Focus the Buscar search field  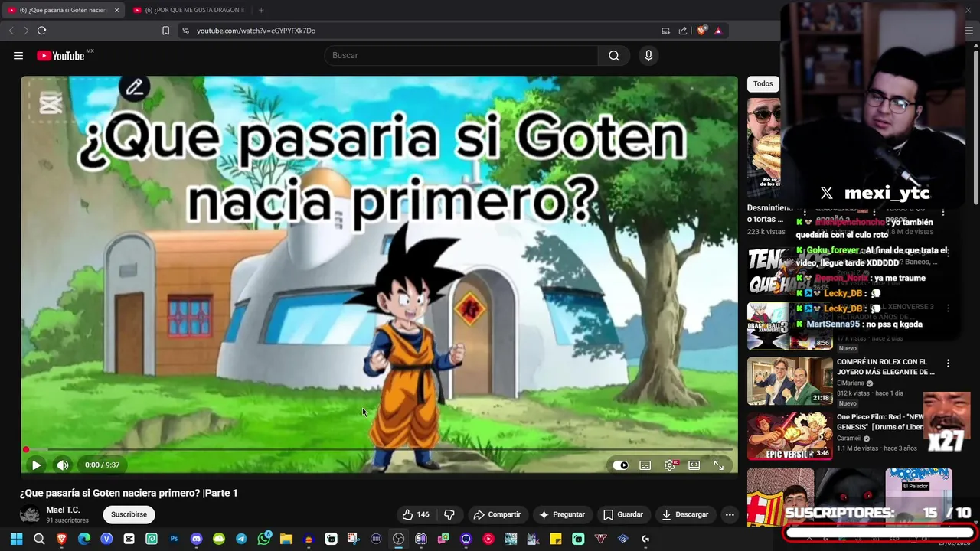point(462,55)
